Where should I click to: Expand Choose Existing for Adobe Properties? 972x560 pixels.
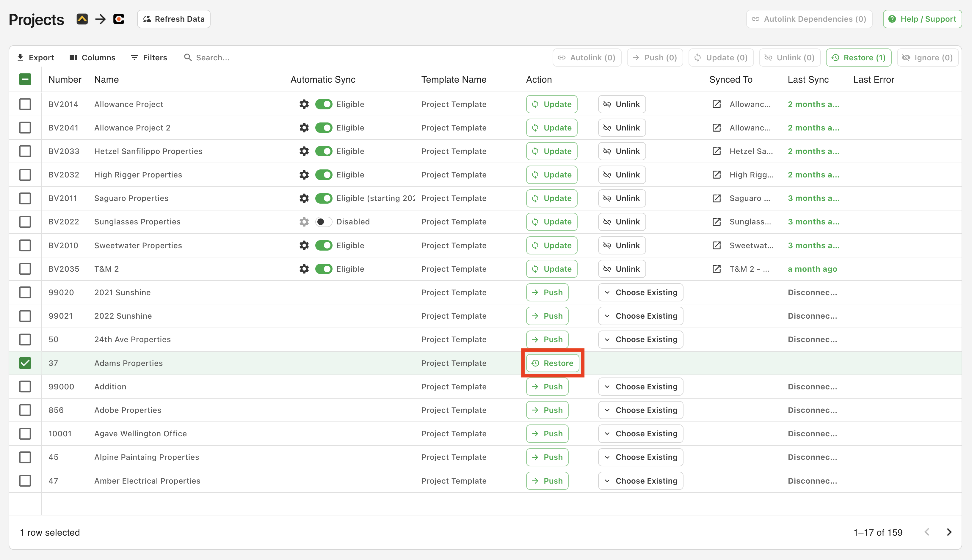(x=641, y=410)
